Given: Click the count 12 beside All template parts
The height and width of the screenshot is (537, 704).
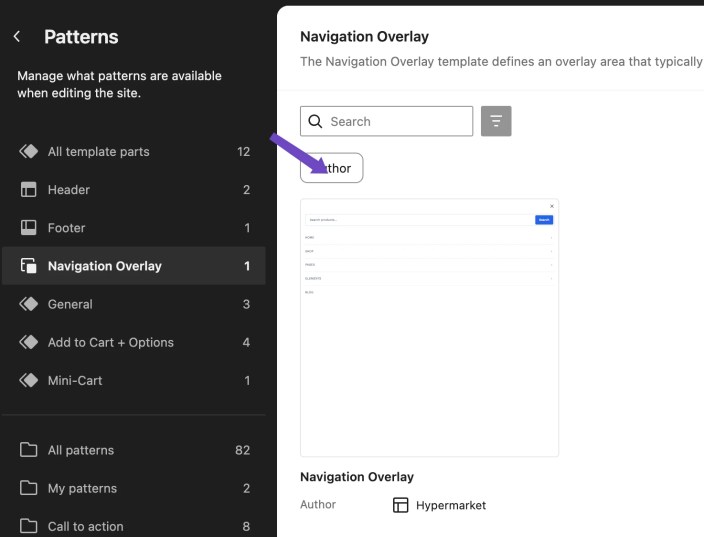Looking at the screenshot, I should coord(243,151).
